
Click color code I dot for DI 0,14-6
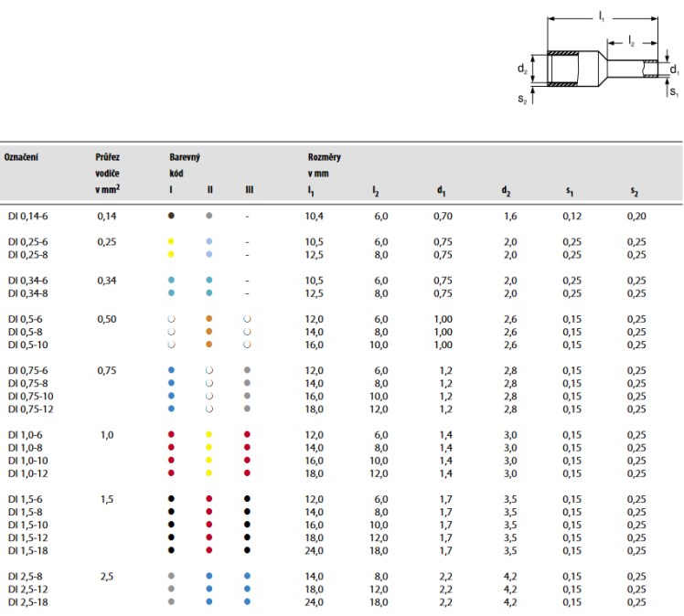click(x=171, y=216)
